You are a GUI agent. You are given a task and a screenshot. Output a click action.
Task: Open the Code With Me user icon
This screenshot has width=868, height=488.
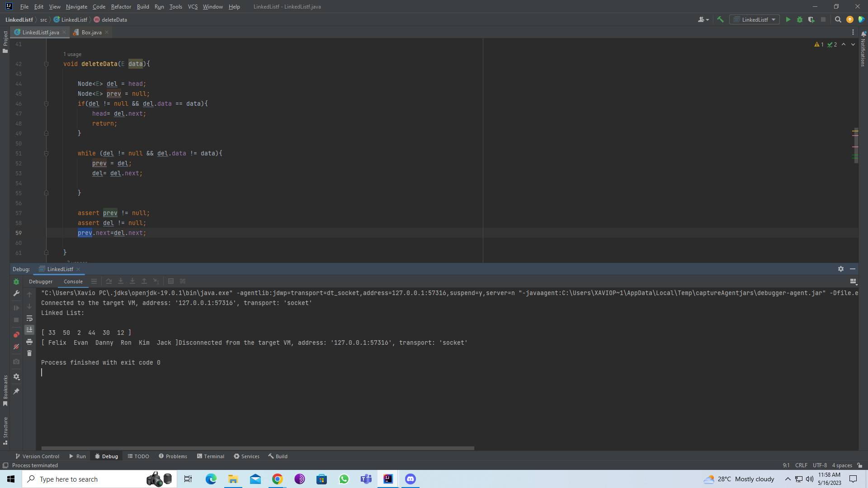[x=703, y=19]
